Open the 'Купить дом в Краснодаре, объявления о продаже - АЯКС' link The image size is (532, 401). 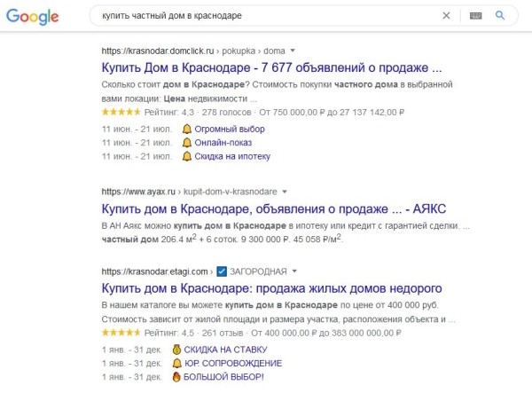[x=273, y=208]
